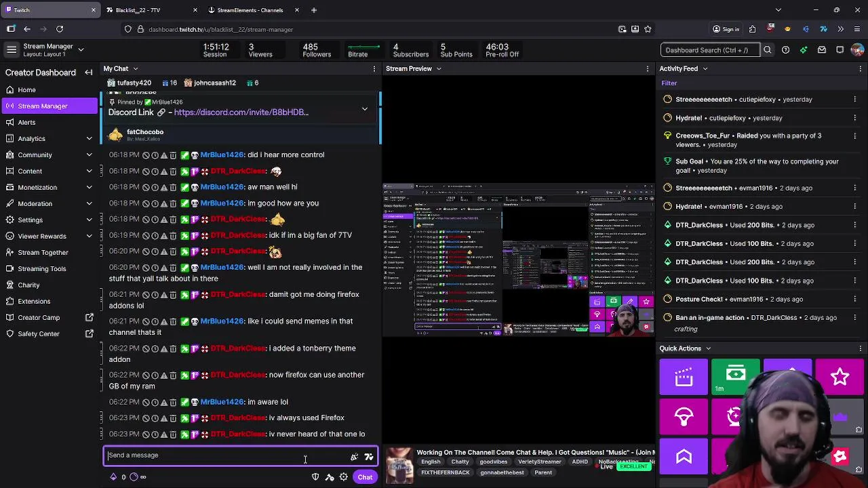Open the Extensions page
This screenshot has height=488, width=868.
[49, 301]
